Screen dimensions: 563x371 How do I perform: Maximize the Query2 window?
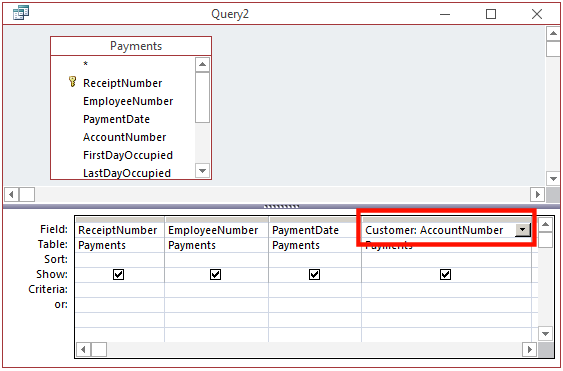point(491,14)
